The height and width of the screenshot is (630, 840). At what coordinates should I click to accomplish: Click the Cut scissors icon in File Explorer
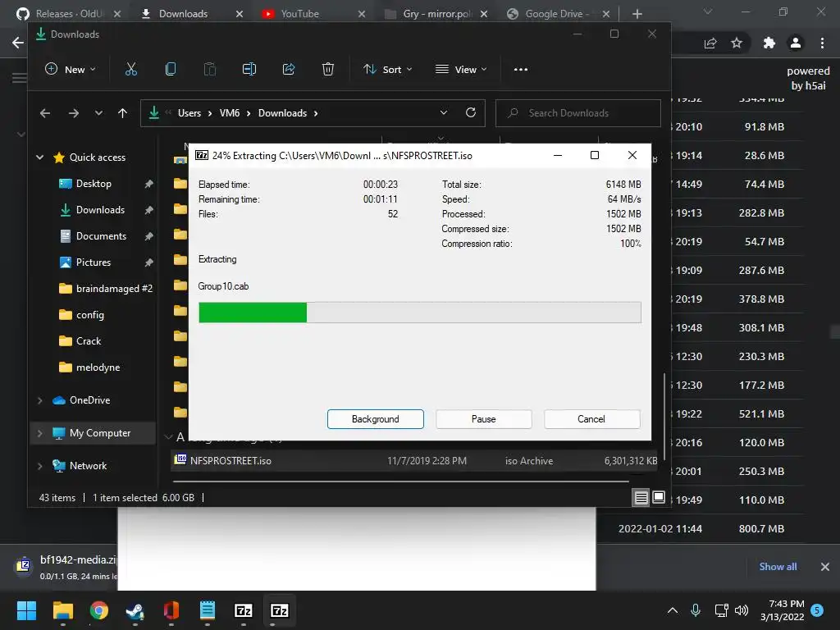[130, 69]
